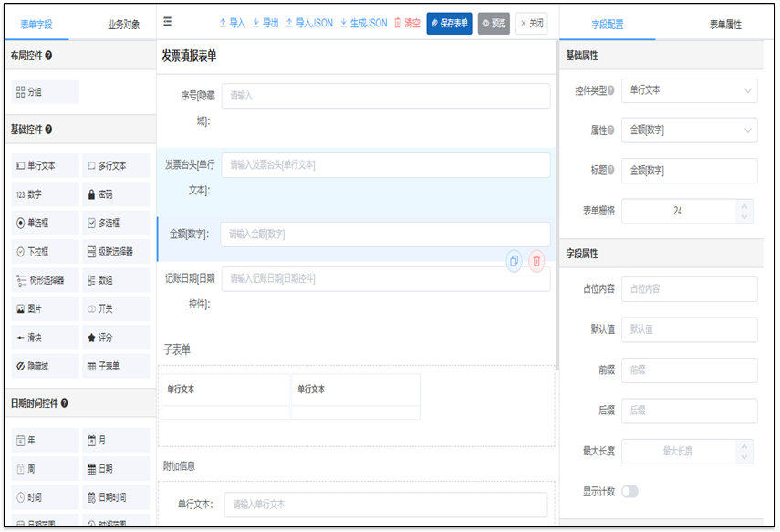Select the 密码 control with lock icon
Screen dimensions: 780x532
point(116,194)
